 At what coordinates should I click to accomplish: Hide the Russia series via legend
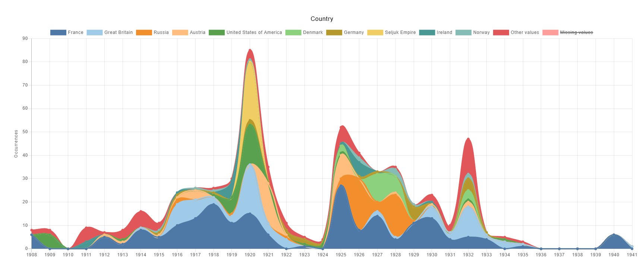point(161,32)
